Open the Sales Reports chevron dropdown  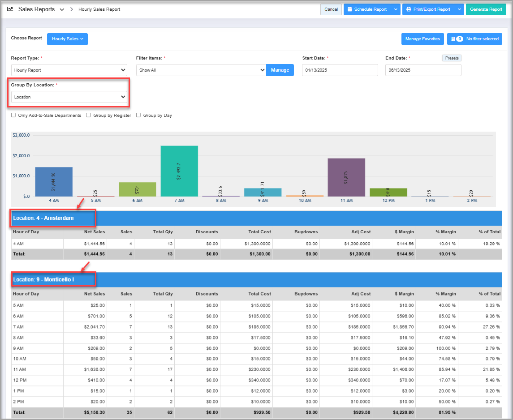tap(62, 9)
